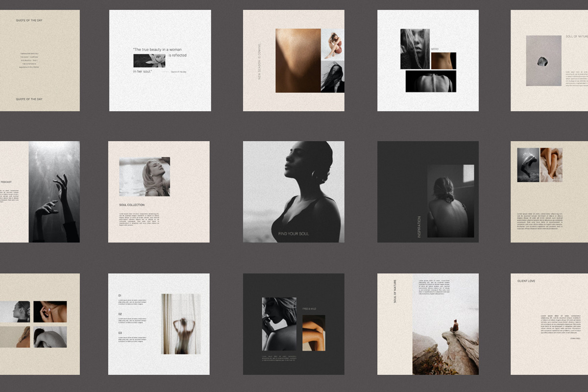Select the woman behind curtain photo
This screenshot has width=588, height=392.
pyautogui.click(x=181, y=324)
